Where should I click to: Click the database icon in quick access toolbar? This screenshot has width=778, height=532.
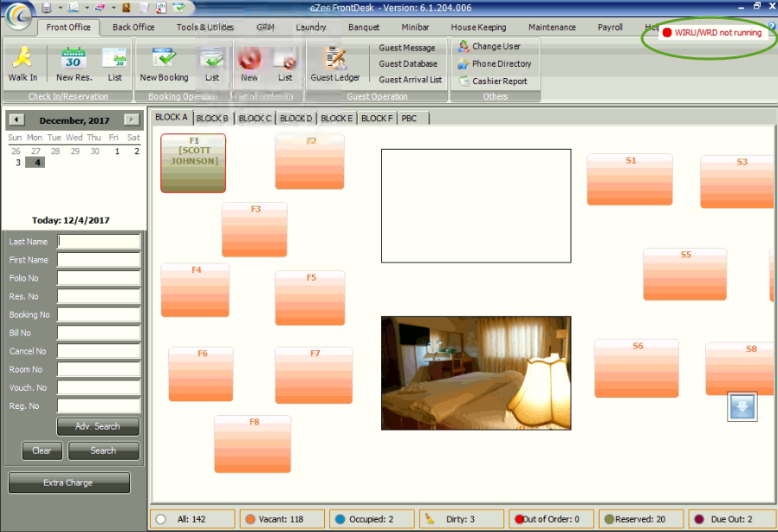point(46,8)
